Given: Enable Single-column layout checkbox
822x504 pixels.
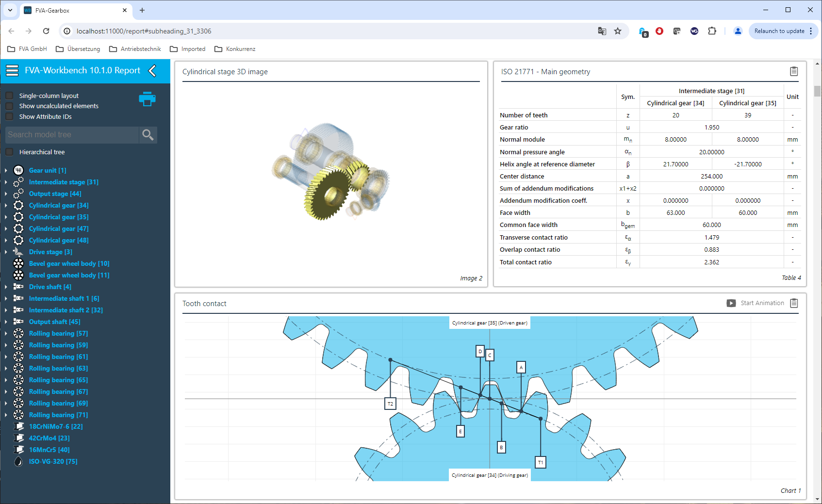Looking at the screenshot, I should click(9, 96).
